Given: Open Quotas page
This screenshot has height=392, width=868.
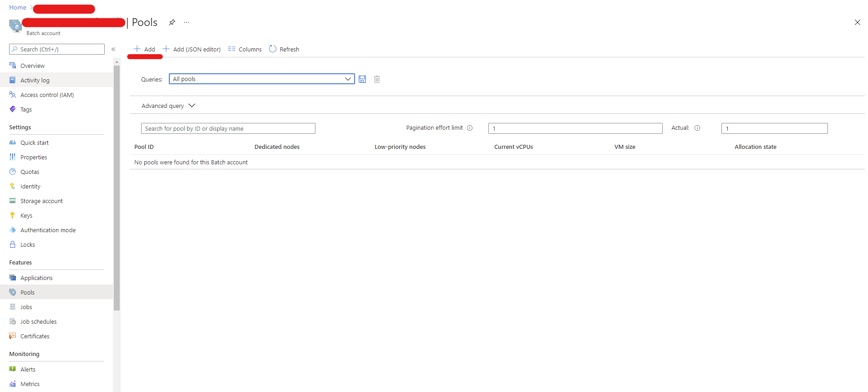Looking at the screenshot, I should coord(56,172).
